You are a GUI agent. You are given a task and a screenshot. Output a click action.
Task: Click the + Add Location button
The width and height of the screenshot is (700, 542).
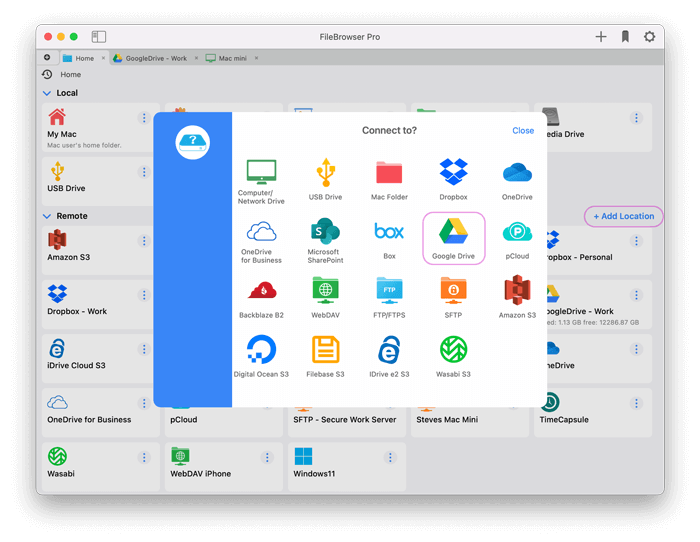coord(623,216)
